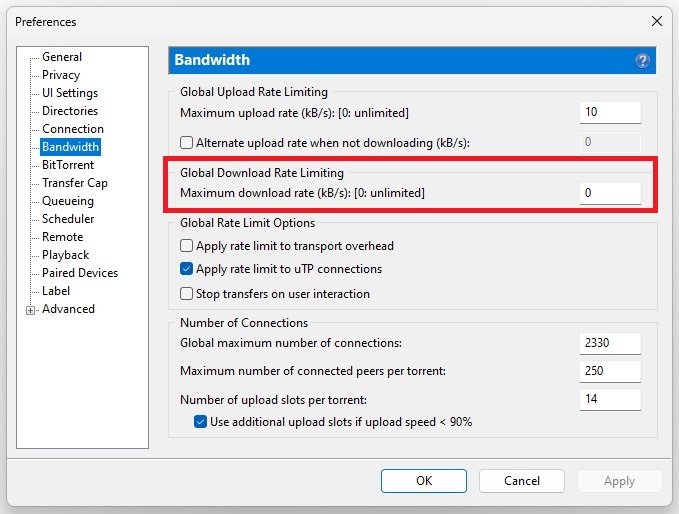Go to the Connection settings page
This screenshot has height=514, width=679.
tap(72, 129)
